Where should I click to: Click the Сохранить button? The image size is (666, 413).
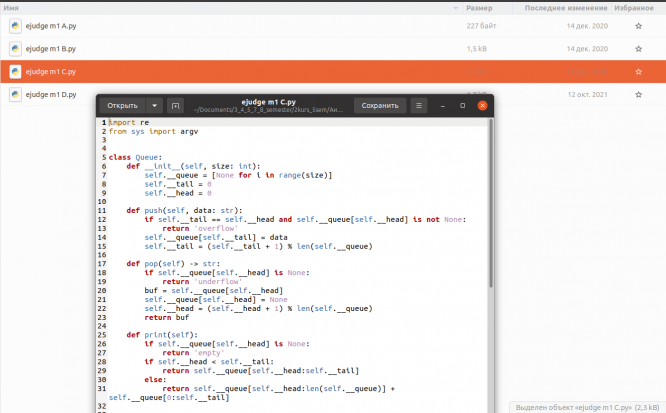pyautogui.click(x=380, y=105)
